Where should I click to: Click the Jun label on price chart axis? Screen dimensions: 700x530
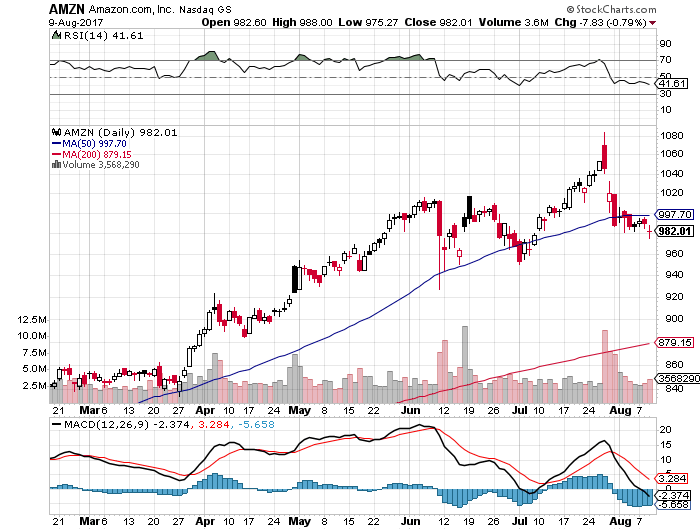(x=410, y=410)
